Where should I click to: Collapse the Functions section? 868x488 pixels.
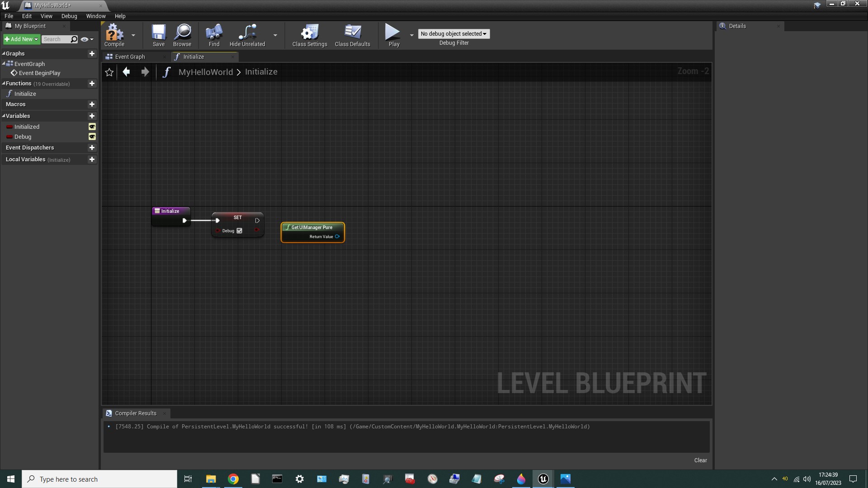click(x=4, y=83)
